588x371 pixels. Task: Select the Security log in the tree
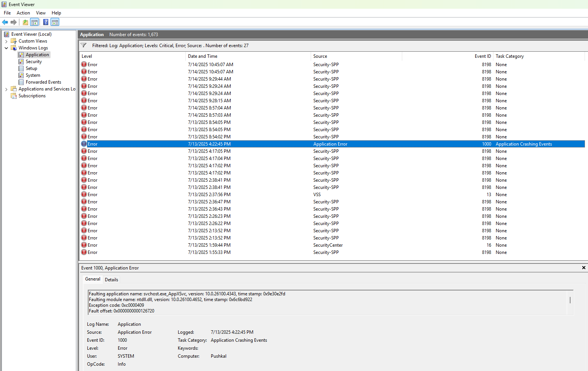[x=33, y=62]
